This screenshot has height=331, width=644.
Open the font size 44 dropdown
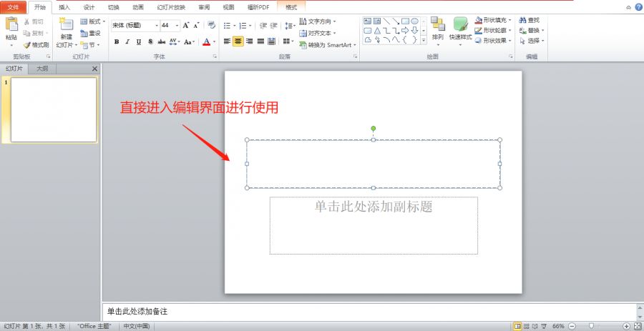(177, 26)
